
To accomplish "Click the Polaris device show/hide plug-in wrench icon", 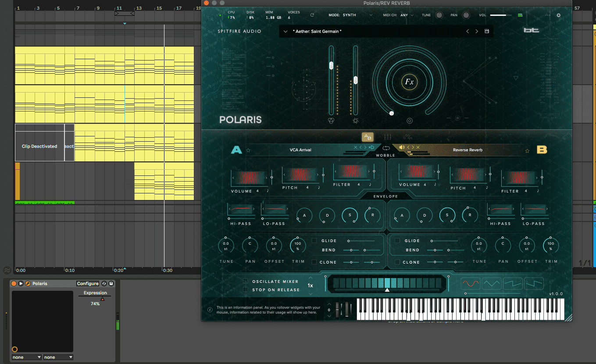I will click(x=28, y=284).
